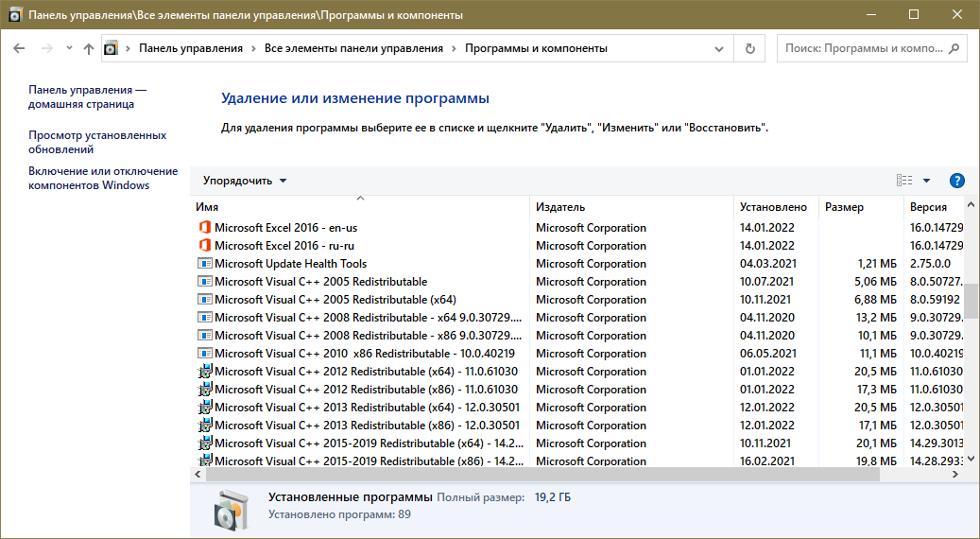The height and width of the screenshot is (539, 980).
Task: Click the Up one level arrow
Action: 89,48
